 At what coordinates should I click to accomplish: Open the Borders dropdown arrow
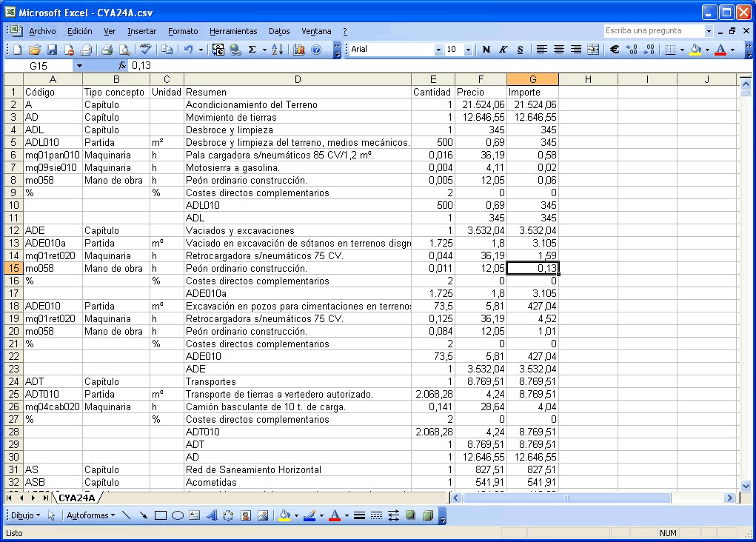point(682,49)
